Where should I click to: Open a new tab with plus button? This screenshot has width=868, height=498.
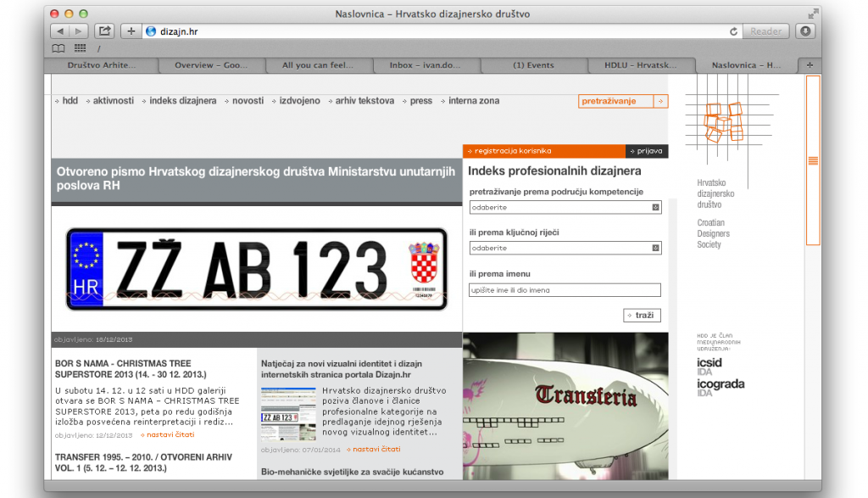810,65
